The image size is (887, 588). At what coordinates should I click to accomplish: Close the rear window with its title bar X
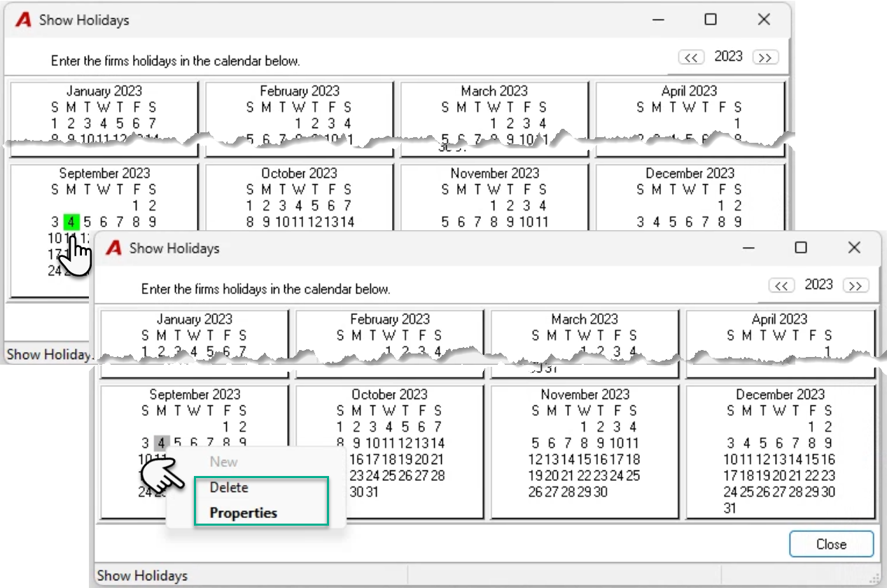tap(764, 20)
